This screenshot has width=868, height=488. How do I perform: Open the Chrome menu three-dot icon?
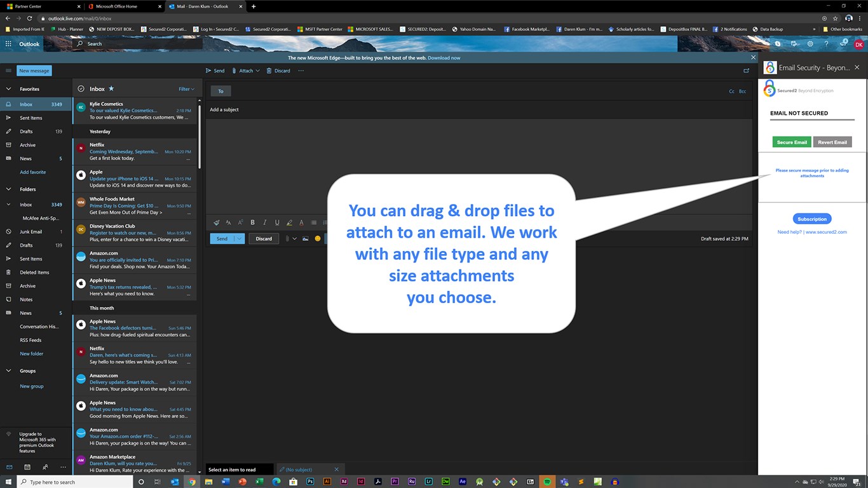(860, 18)
